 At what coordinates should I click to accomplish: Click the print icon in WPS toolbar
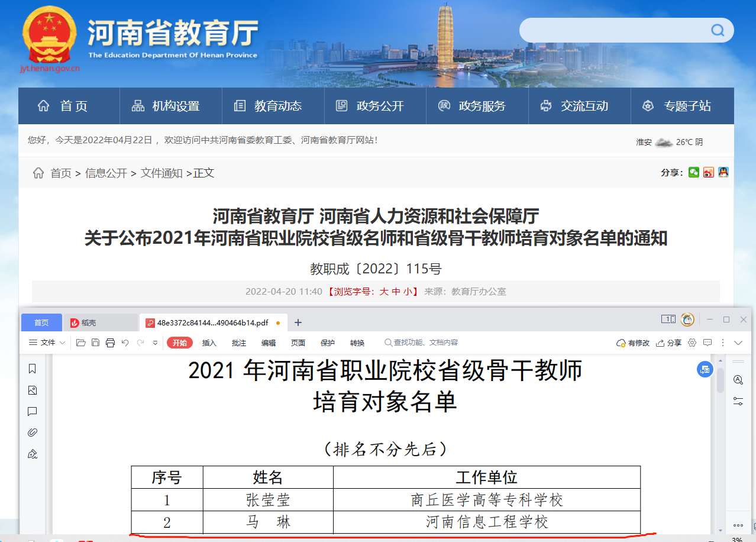tap(110, 343)
